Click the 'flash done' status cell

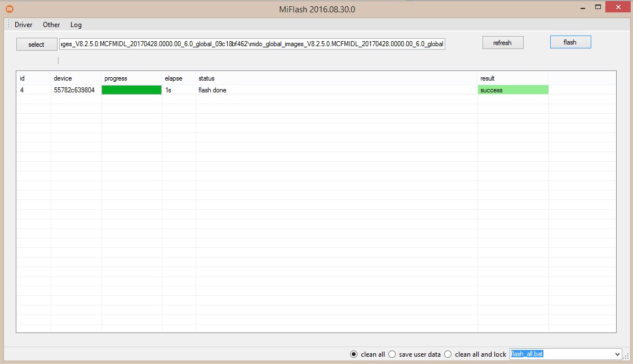pos(337,90)
